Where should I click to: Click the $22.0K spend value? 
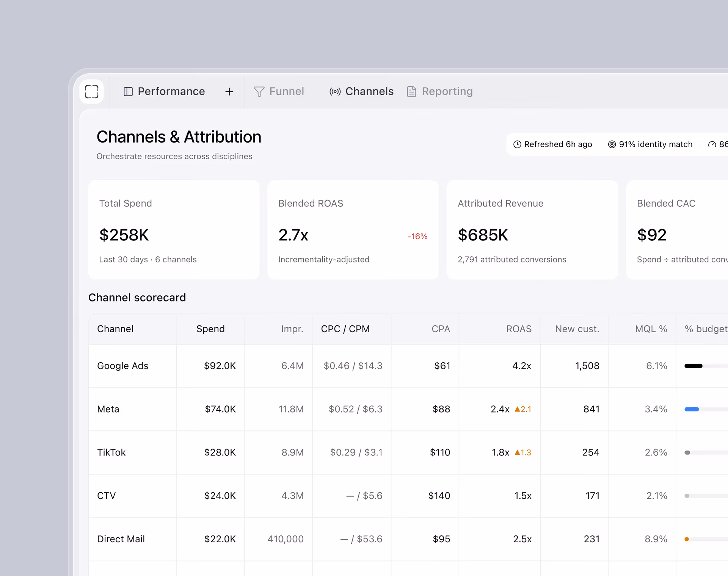click(x=220, y=539)
